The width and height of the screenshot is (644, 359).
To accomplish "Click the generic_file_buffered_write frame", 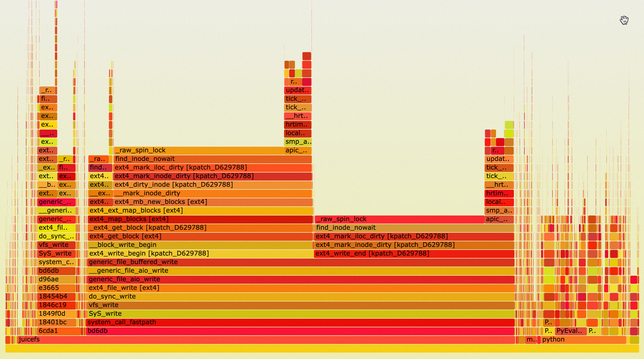I will (x=301, y=262).
